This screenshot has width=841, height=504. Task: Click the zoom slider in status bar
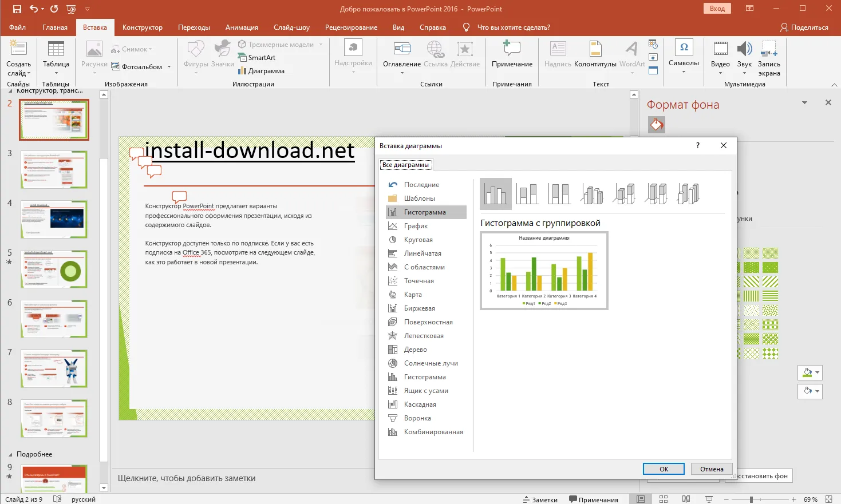tap(751, 499)
